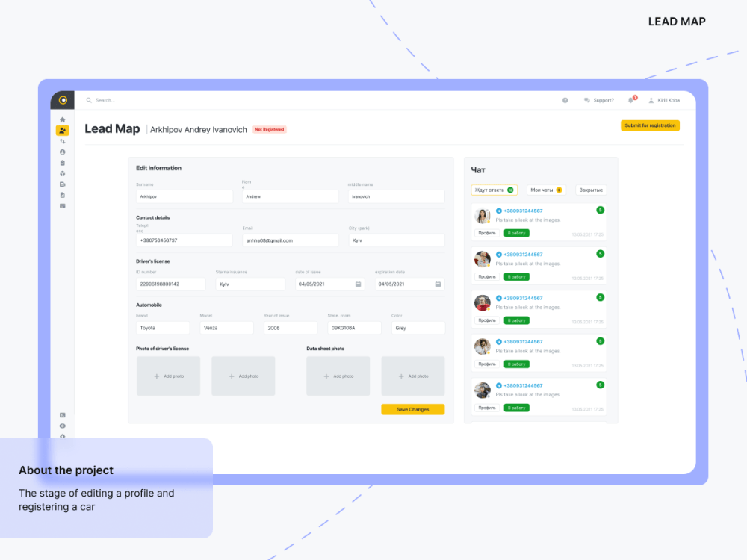Open the up-down arrows transfers sidebar icon

[63, 141]
